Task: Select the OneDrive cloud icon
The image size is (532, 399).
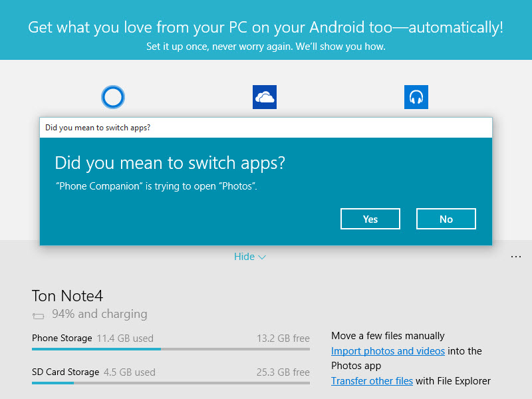Action: pos(265,97)
